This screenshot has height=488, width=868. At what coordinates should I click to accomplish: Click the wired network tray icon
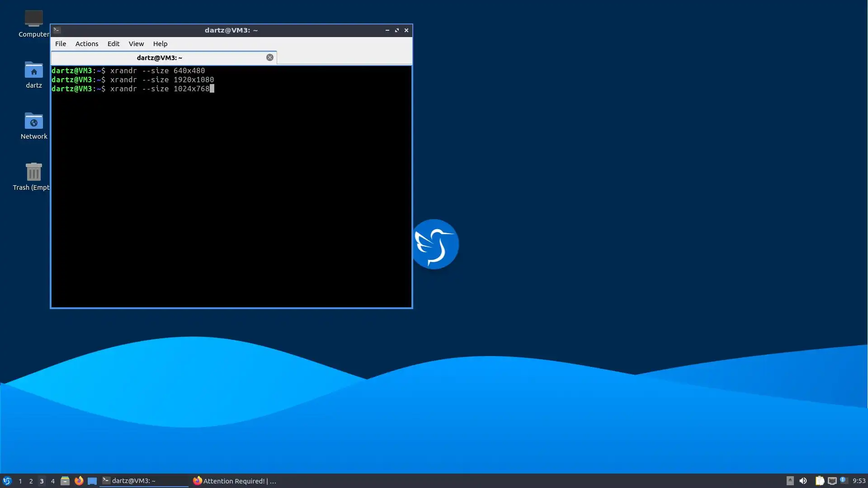click(832, 481)
